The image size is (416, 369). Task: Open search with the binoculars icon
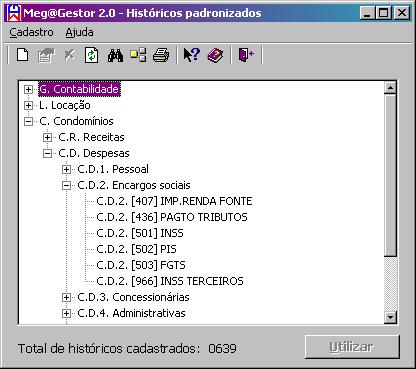coord(115,55)
